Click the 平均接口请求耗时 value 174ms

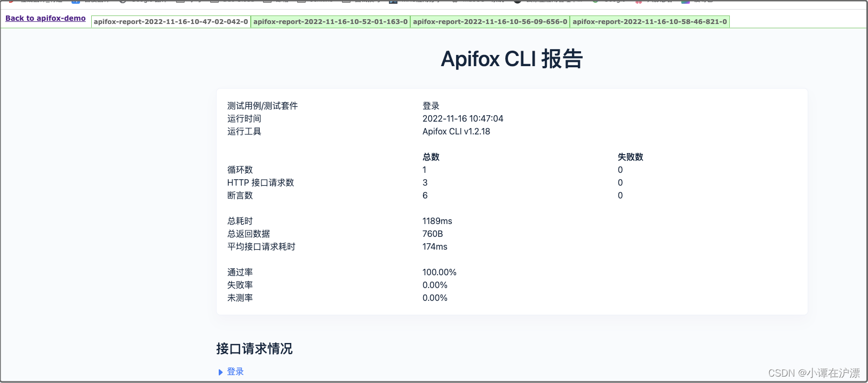(435, 246)
